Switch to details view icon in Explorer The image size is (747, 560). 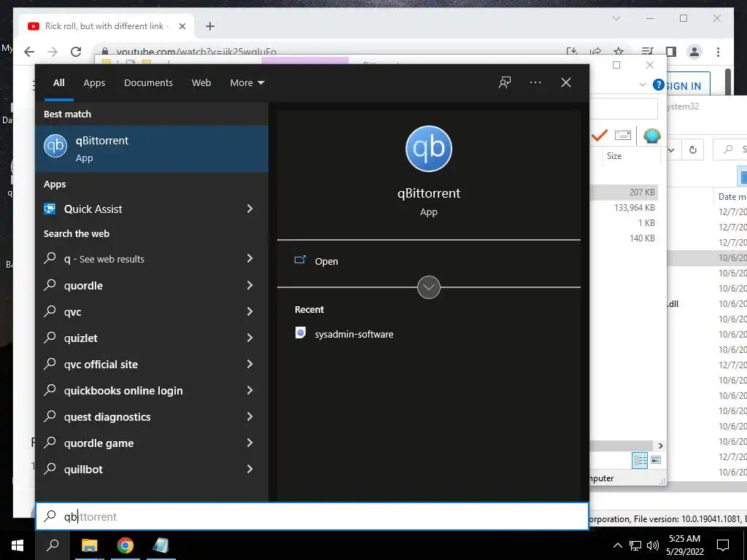pos(640,460)
